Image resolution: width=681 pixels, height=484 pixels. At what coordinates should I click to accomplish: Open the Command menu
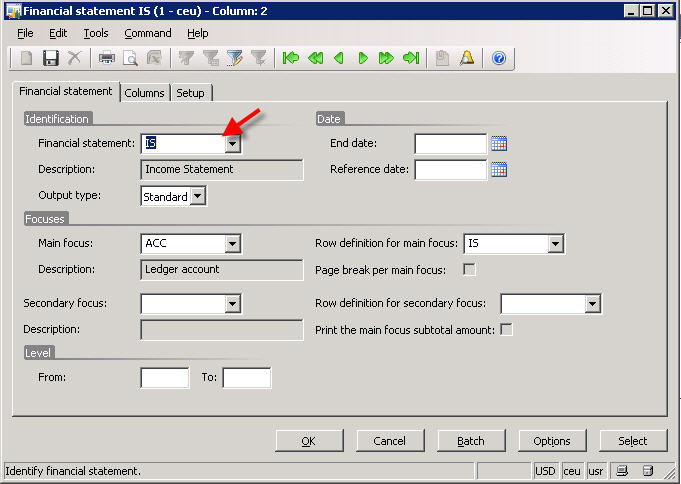(x=147, y=33)
